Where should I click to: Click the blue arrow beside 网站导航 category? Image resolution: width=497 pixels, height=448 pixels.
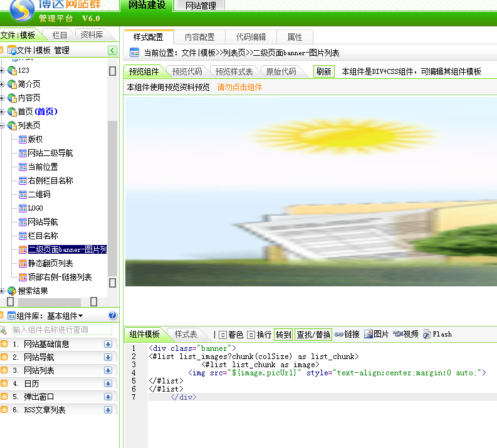tap(108, 357)
